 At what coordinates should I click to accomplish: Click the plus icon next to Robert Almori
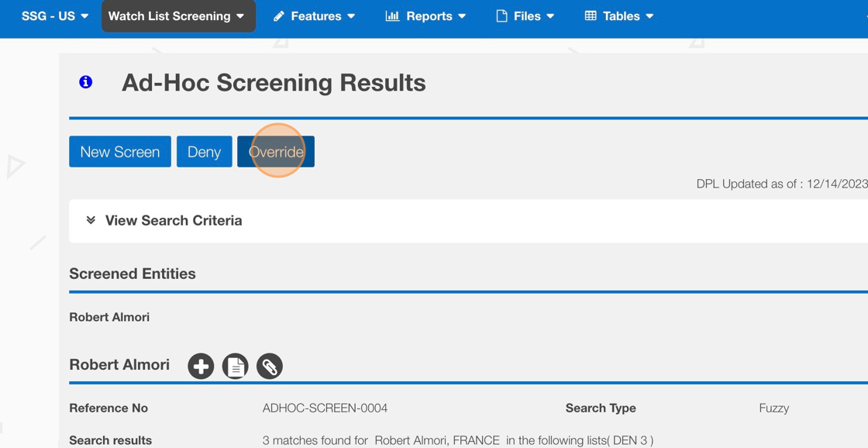point(201,366)
